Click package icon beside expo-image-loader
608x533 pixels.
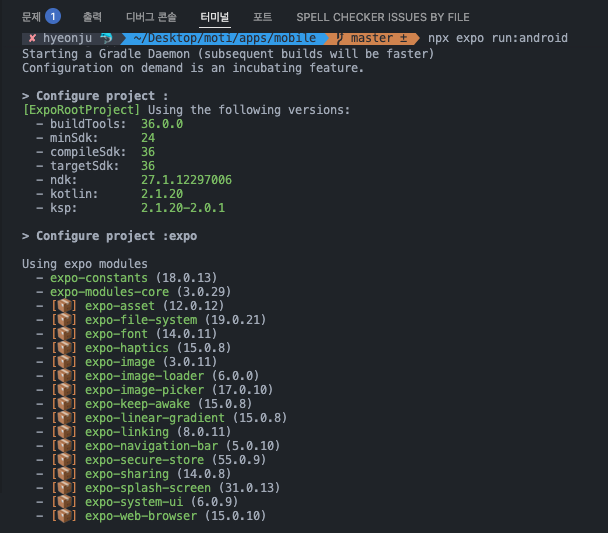point(65,376)
